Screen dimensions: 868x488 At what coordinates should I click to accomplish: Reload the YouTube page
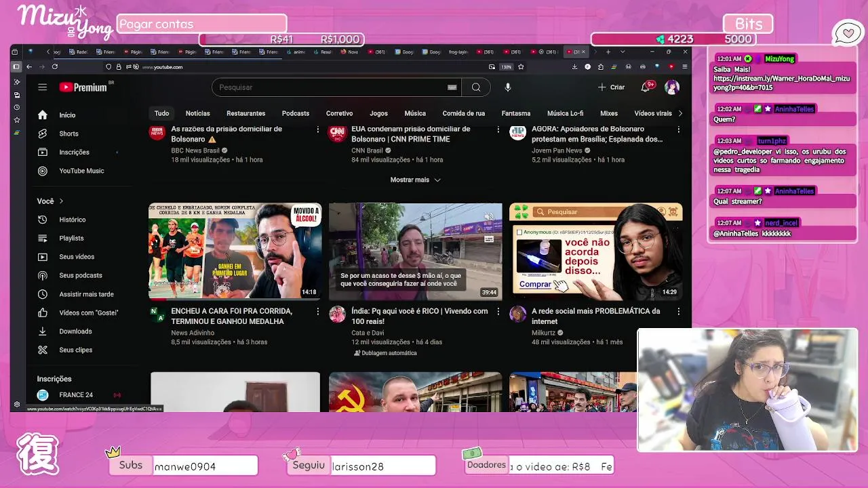coord(55,66)
